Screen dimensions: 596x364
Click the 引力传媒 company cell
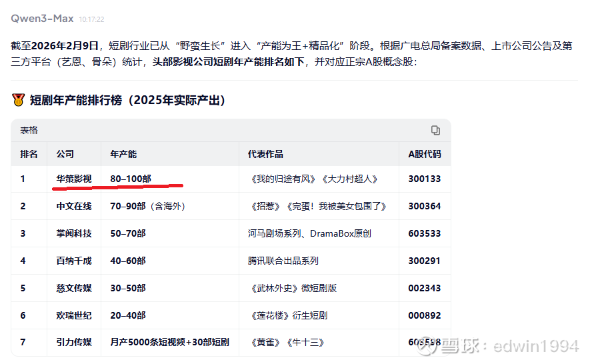[x=74, y=342]
